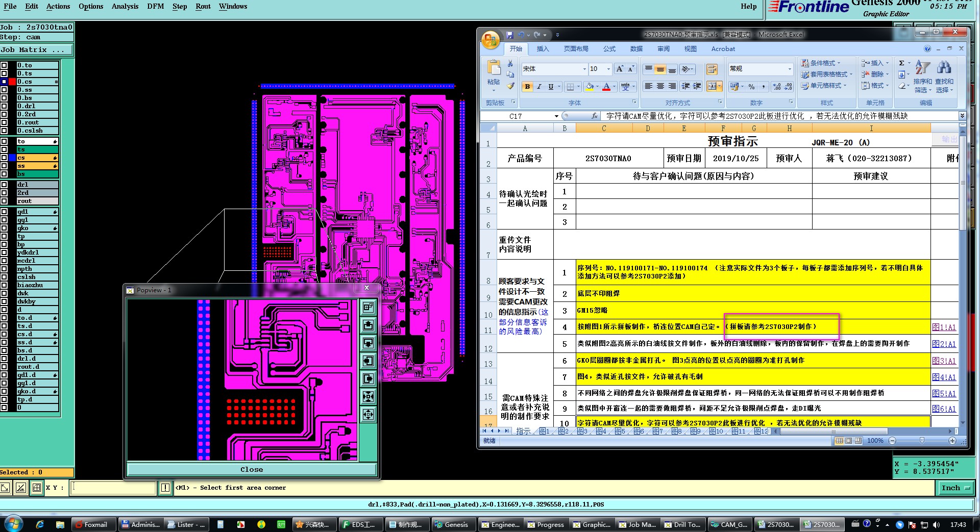
Task: Toggle the 0.to layer checkbox
Action: pyautogui.click(x=4, y=65)
